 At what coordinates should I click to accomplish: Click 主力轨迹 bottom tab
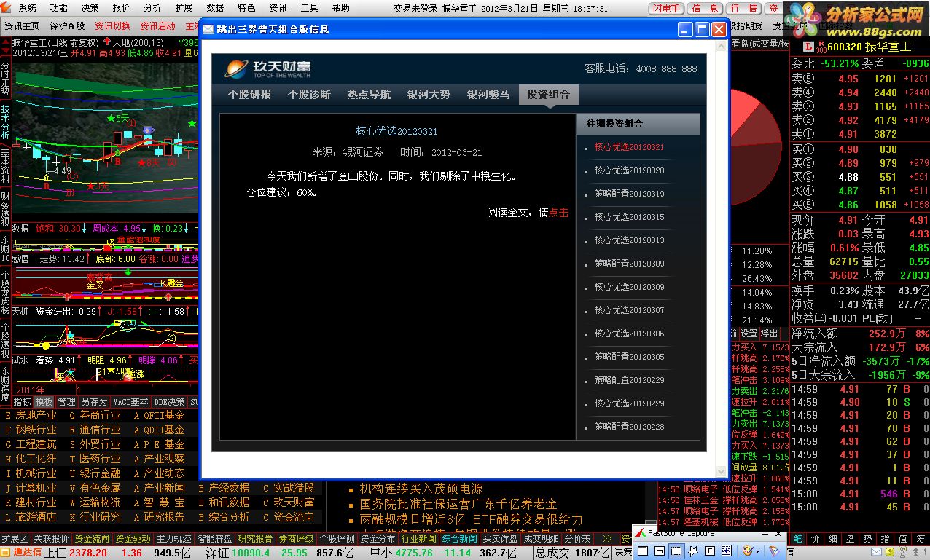(173, 539)
